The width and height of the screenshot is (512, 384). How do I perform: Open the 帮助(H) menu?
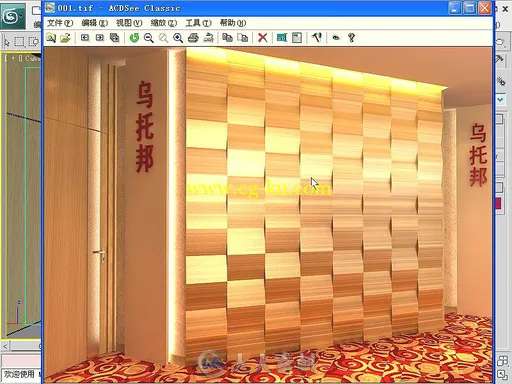pyautogui.click(x=233, y=23)
